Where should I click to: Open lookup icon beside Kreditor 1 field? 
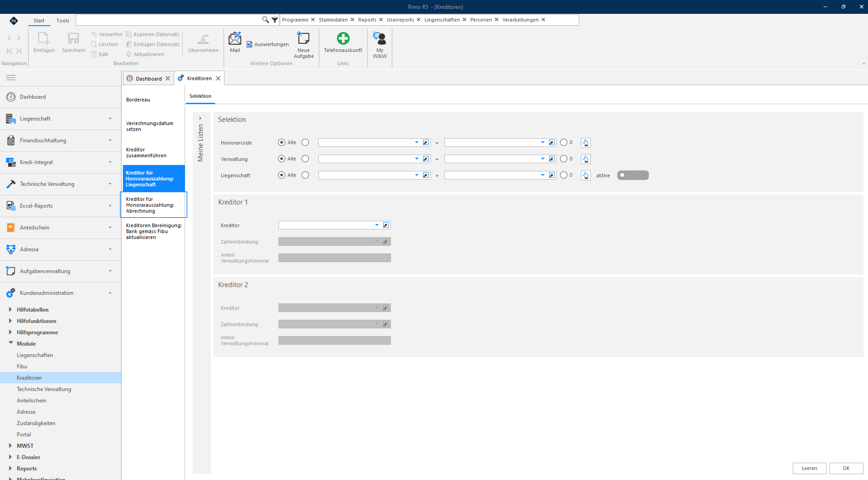tap(385, 225)
